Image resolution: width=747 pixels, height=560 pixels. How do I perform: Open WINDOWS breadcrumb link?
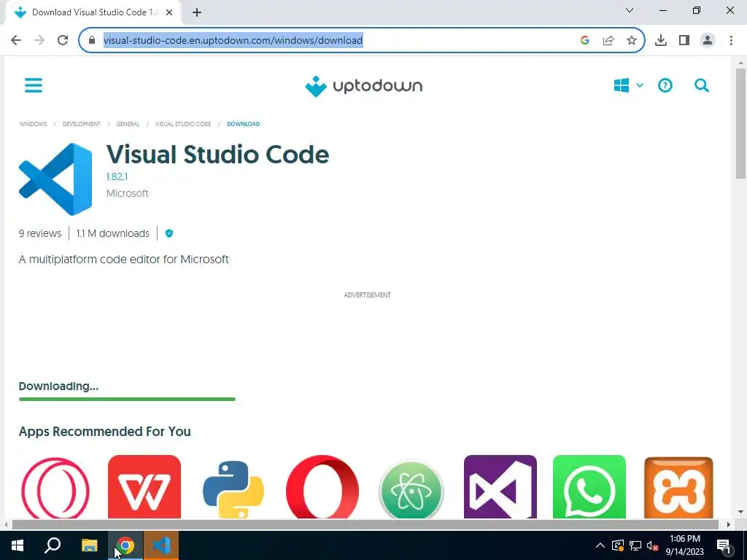(x=34, y=124)
